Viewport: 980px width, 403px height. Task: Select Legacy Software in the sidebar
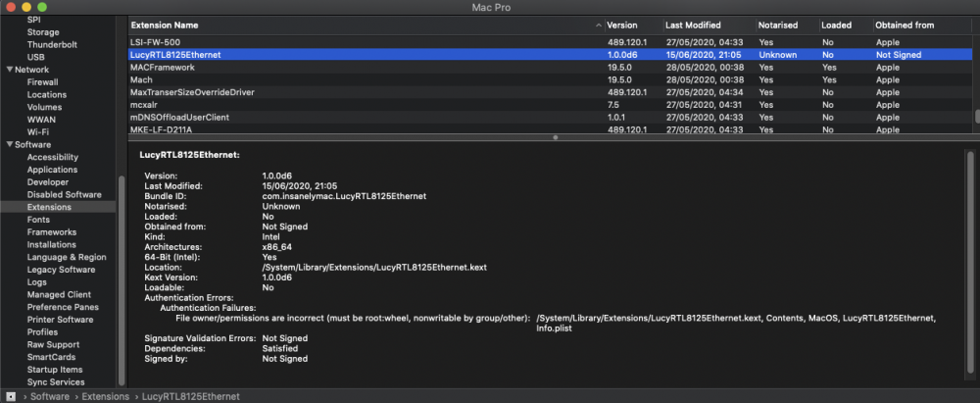pos(61,270)
